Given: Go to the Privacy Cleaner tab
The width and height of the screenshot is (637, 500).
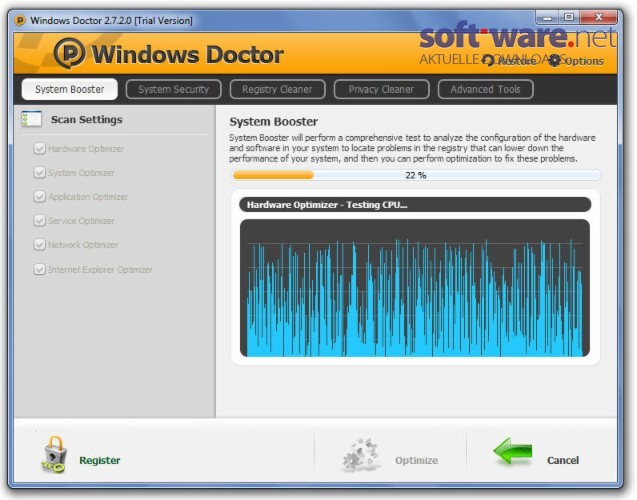Looking at the screenshot, I should click(x=381, y=89).
